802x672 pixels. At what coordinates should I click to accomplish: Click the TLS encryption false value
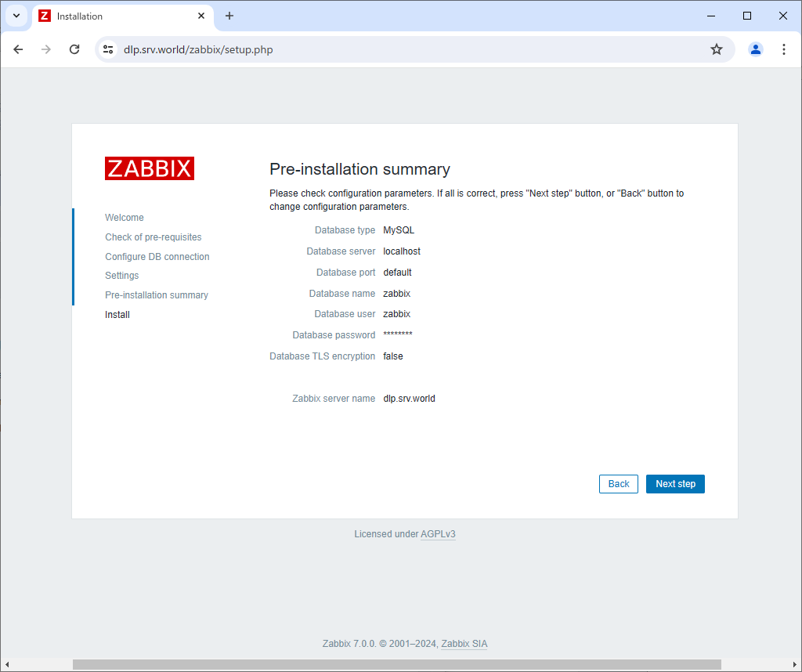[393, 356]
